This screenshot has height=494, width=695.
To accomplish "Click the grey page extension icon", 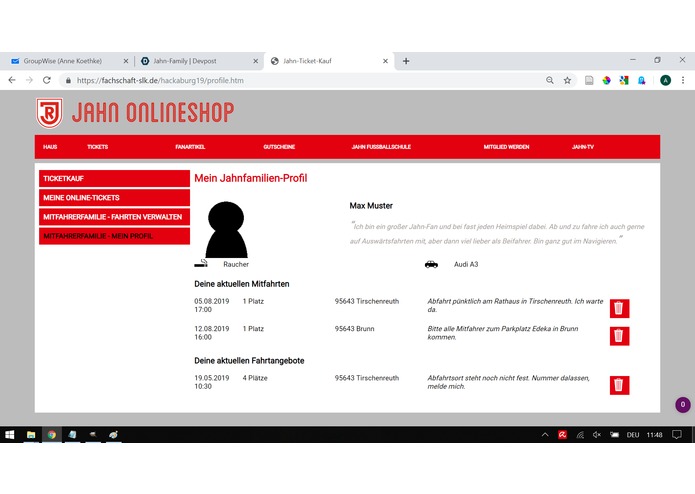I will click(x=589, y=80).
